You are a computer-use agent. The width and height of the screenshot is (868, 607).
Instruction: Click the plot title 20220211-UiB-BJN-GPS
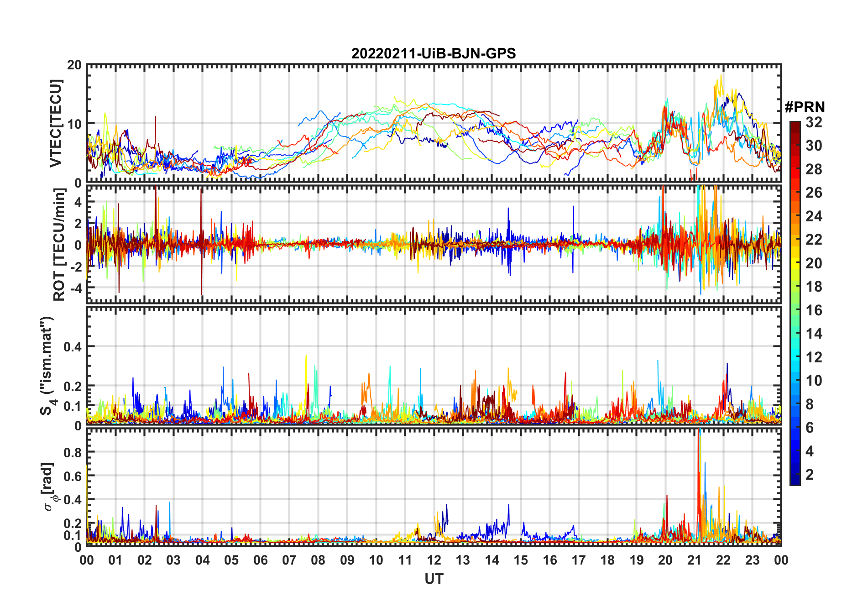click(x=434, y=53)
